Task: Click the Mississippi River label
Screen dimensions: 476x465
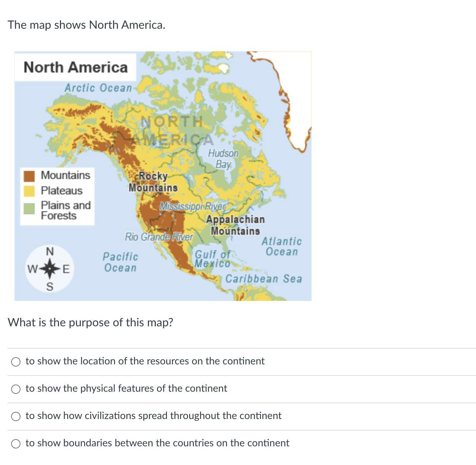Action: [x=193, y=207]
